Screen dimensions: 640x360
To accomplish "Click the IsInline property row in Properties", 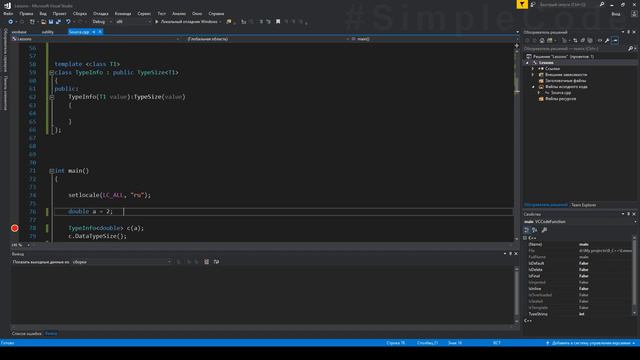I will coord(579,289).
